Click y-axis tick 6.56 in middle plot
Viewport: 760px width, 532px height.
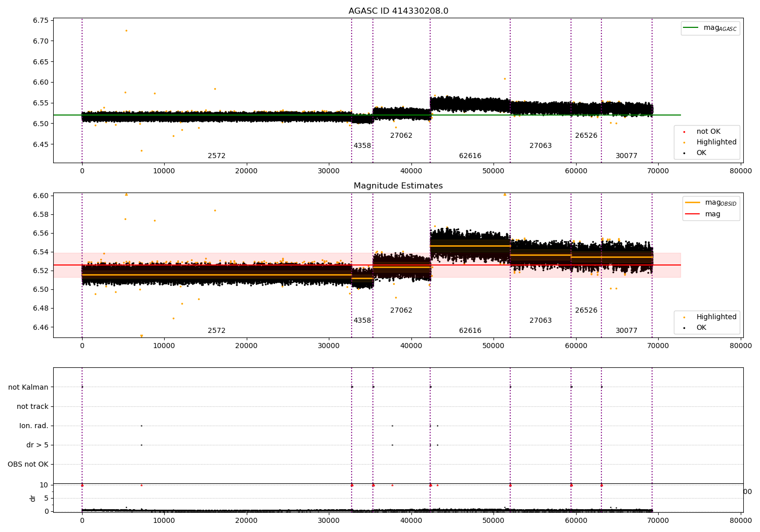41,234
